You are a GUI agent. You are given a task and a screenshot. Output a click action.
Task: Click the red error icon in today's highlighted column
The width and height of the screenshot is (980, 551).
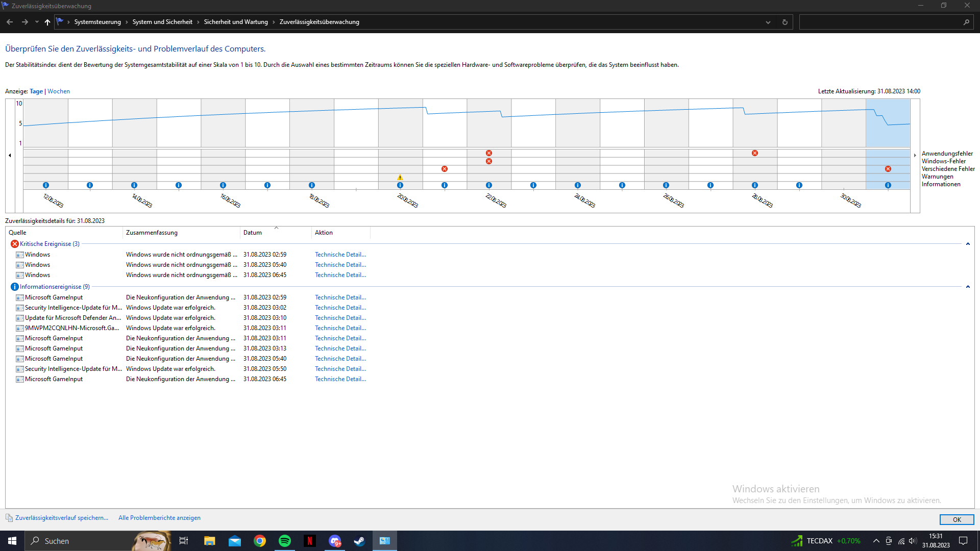[888, 169]
